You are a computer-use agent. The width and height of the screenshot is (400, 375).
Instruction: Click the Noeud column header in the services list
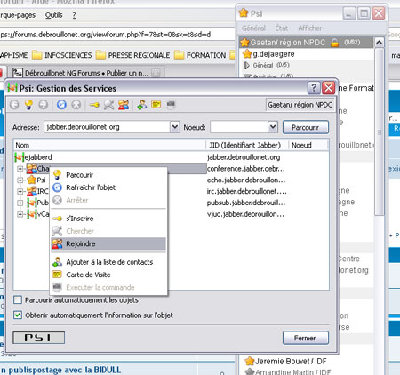tap(308, 145)
